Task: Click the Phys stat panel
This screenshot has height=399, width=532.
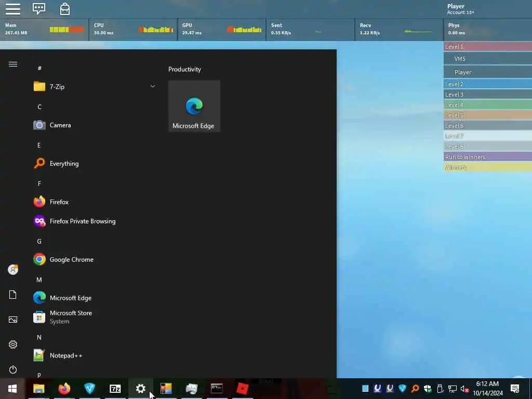Action: (488, 30)
